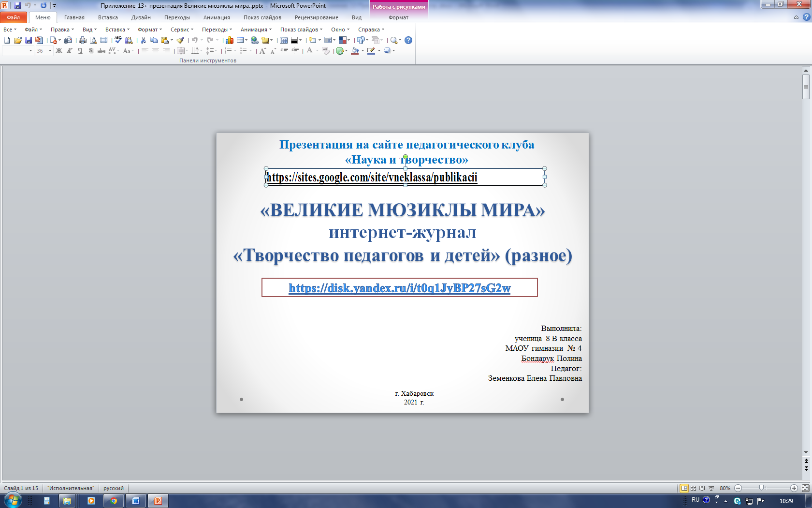Click the orange Файл button
The height and width of the screenshot is (508, 812).
coord(14,17)
